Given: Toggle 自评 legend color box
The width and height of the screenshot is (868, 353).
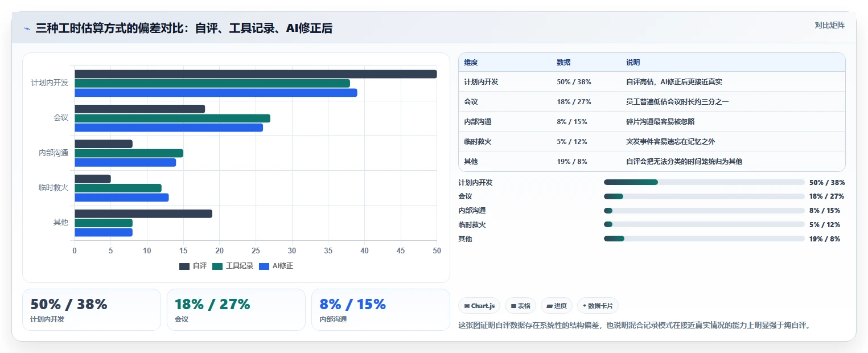Looking at the screenshot, I should click(x=184, y=266).
